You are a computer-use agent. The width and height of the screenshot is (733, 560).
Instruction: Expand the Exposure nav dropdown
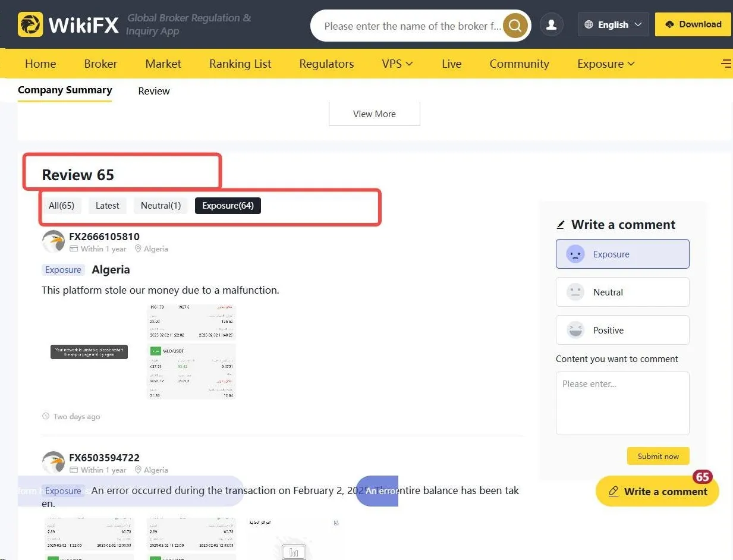point(606,64)
